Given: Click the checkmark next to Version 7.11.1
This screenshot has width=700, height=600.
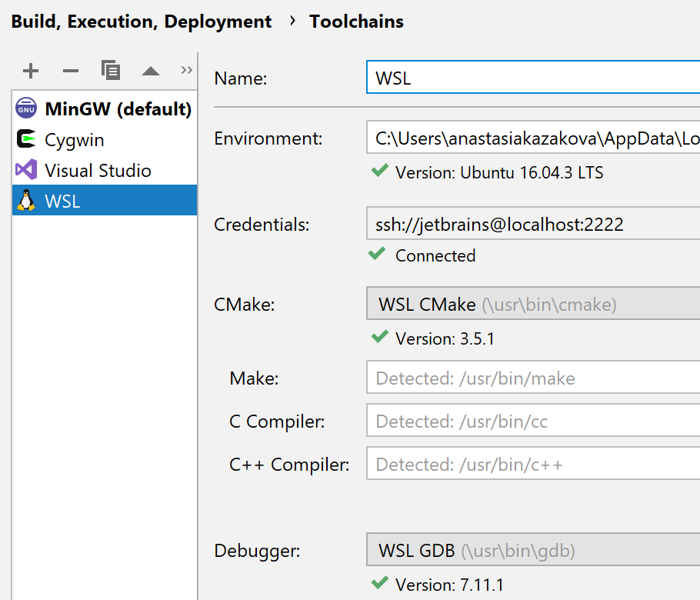Looking at the screenshot, I should coord(379,585).
